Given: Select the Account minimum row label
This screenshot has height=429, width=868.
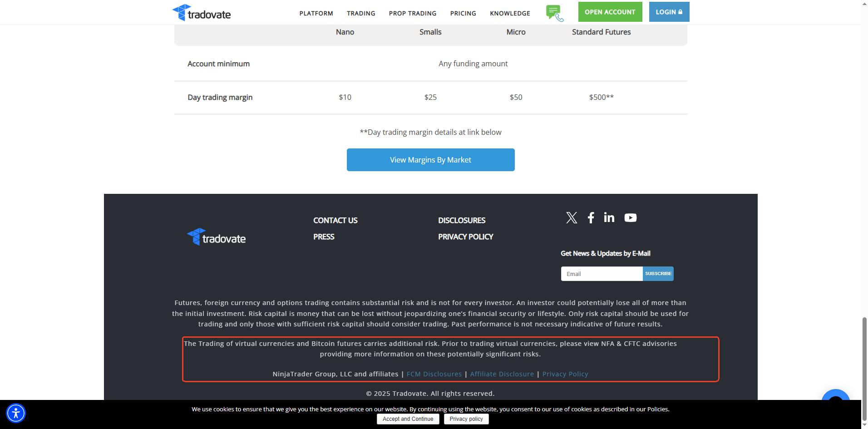Looking at the screenshot, I should pos(219,64).
